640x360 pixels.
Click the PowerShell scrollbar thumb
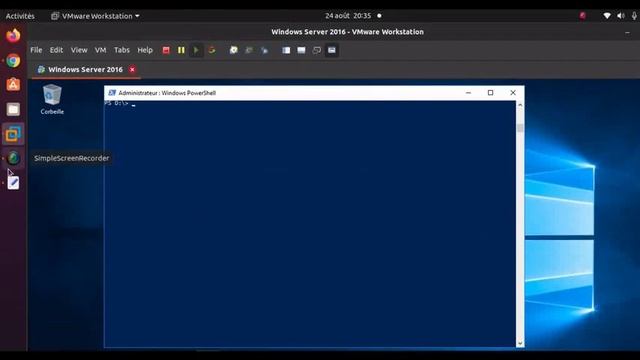tap(520, 128)
